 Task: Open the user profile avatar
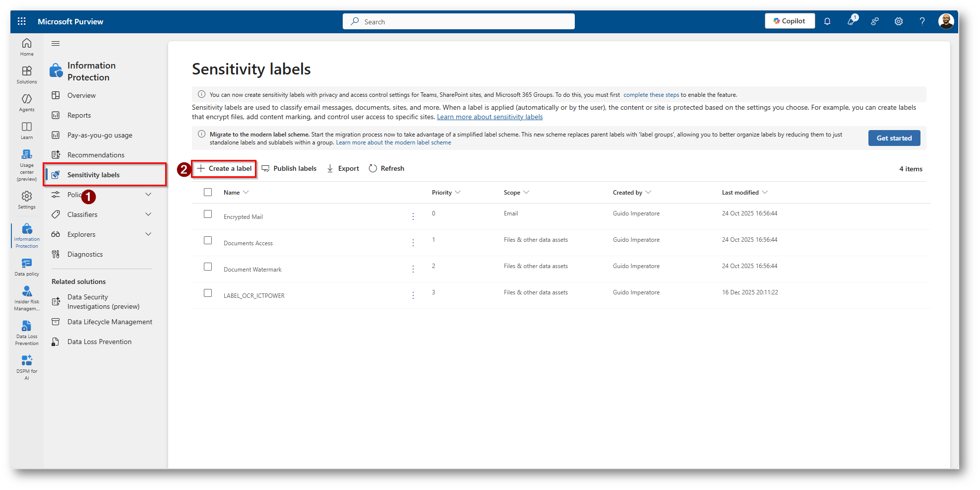pos(946,21)
